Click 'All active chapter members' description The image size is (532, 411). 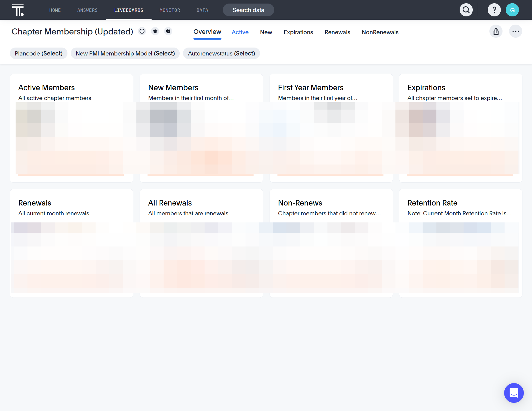pyautogui.click(x=55, y=98)
